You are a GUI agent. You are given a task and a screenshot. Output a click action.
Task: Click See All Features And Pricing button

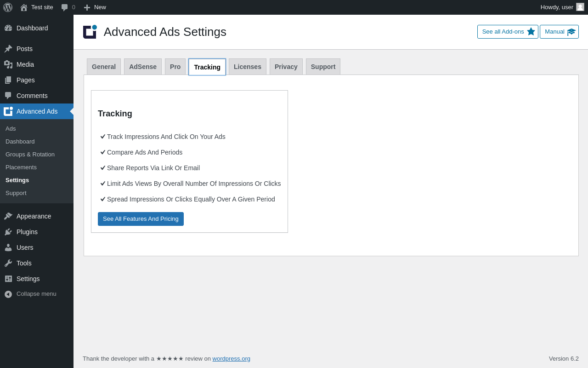(141, 219)
